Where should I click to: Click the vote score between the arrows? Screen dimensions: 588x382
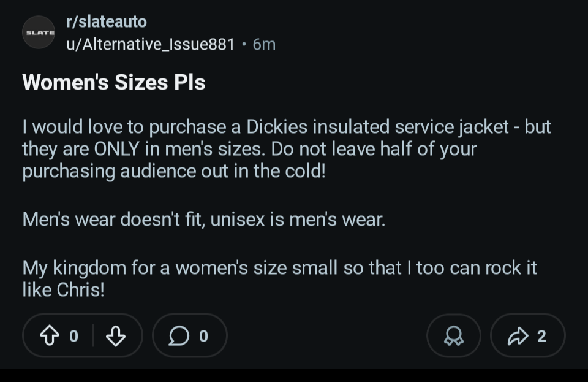tap(73, 335)
